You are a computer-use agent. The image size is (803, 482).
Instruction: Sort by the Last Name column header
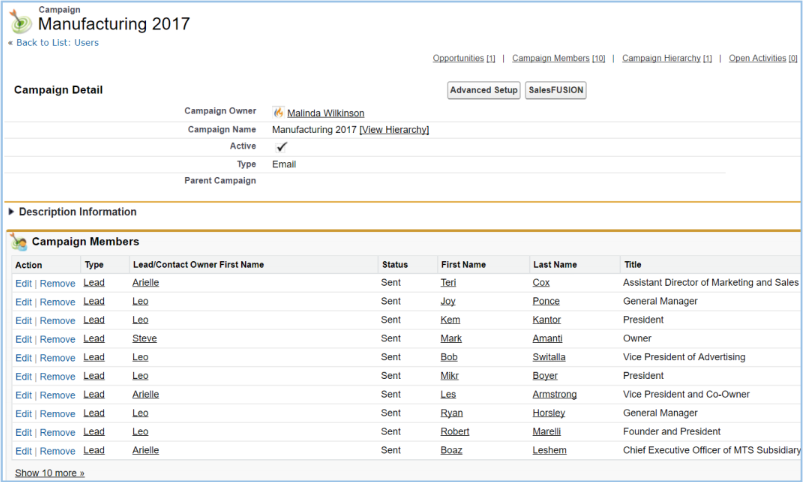555,265
